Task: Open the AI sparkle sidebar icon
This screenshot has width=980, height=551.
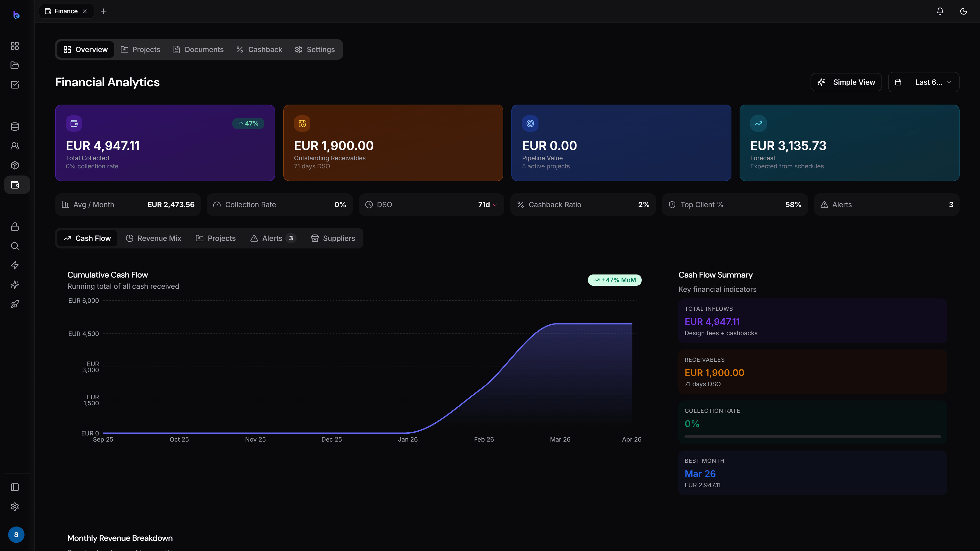Action: click(x=15, y=285)
